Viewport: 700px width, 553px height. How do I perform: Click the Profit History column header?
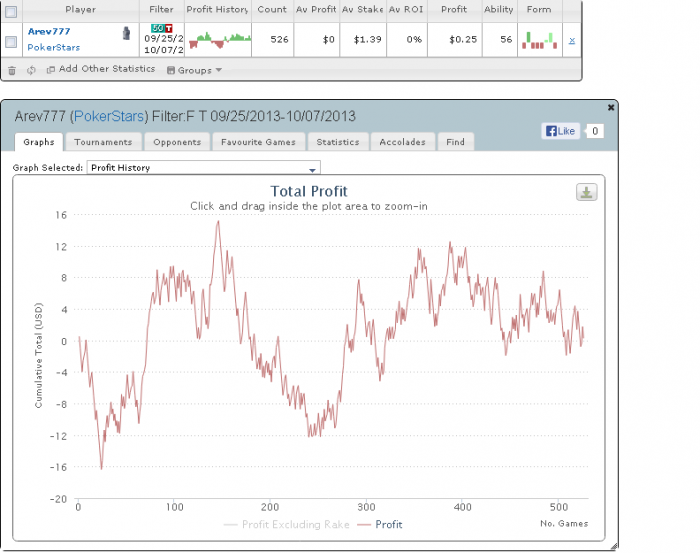[x=217, y=9]
